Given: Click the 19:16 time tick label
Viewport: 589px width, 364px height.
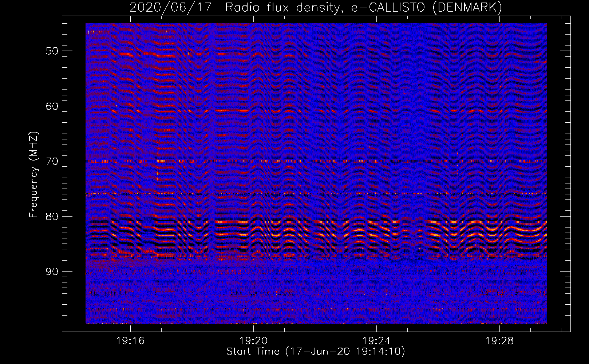Looking at the screenshot, I should point(130,341).
